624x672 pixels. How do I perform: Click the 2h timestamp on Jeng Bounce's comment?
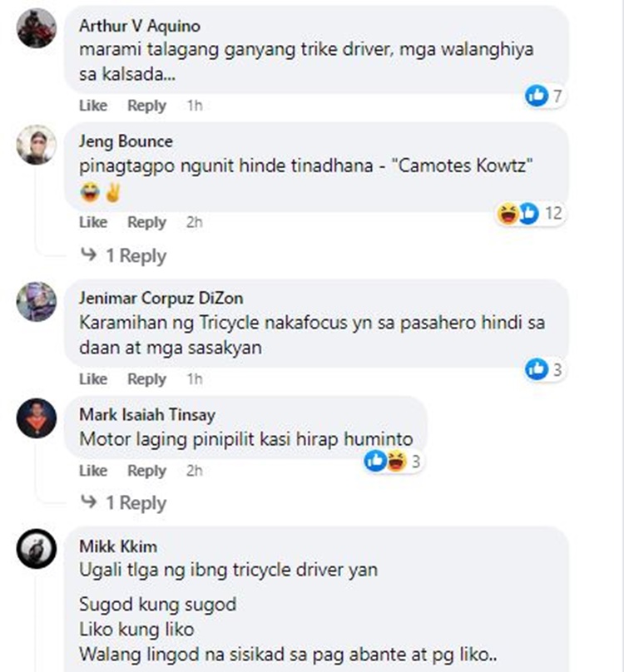(x=195, y=222)
